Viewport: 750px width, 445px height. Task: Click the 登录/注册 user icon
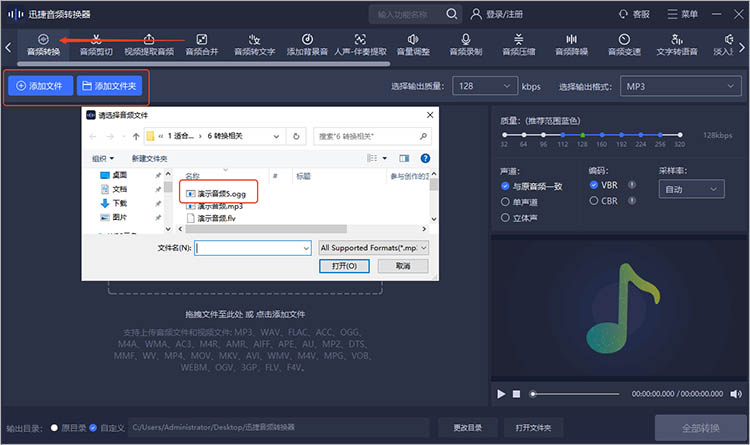point(476,14)
